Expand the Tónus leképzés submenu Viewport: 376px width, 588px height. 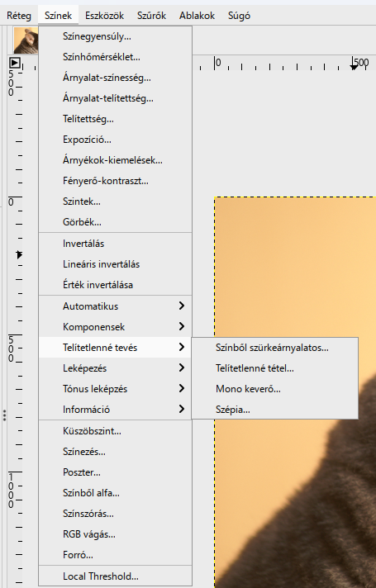click(115, 389)
